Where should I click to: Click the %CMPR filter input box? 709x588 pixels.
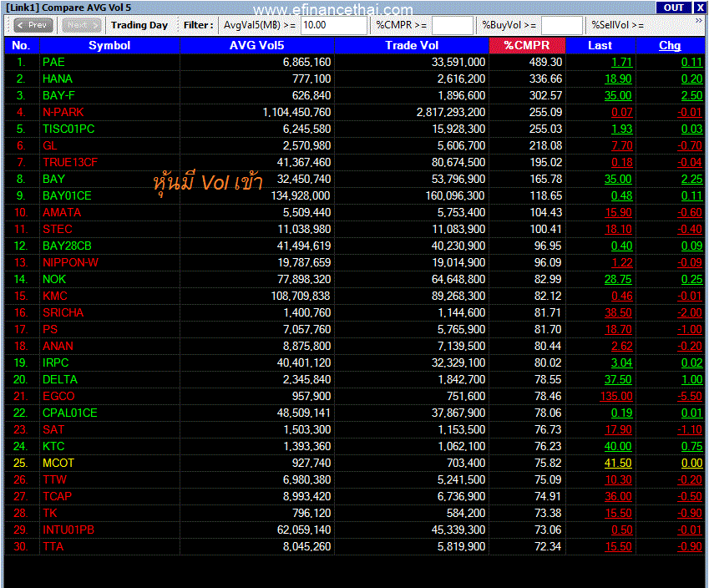click(452, 25)
